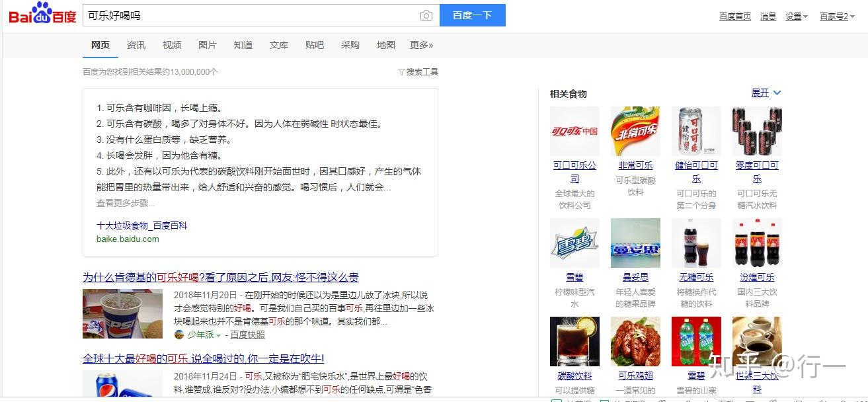This screenshot has height=402, width=868.
Task: Open the 碳酸饮料 text link
Action: click(574, 376)
